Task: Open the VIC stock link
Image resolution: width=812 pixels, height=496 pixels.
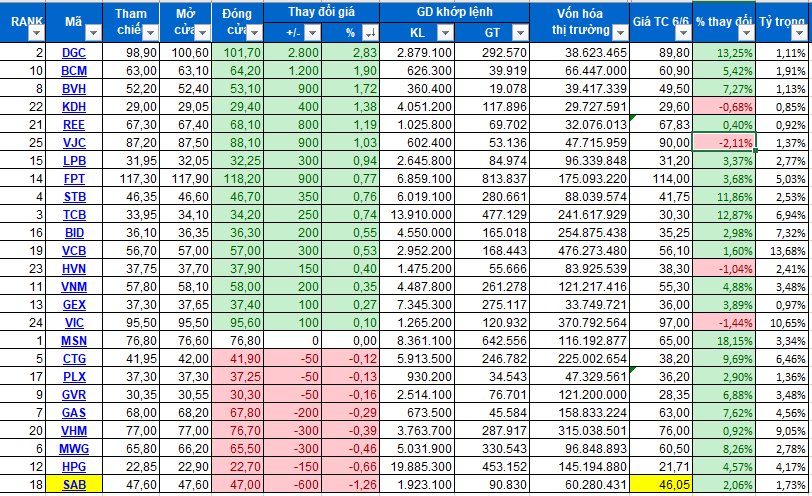Action: 74,323
